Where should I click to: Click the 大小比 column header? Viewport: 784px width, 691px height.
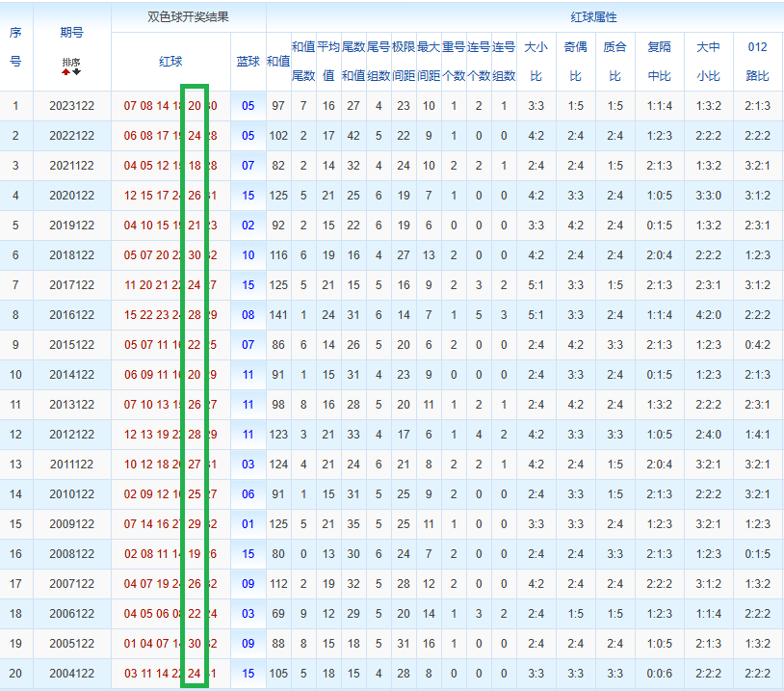coord(536,62)
